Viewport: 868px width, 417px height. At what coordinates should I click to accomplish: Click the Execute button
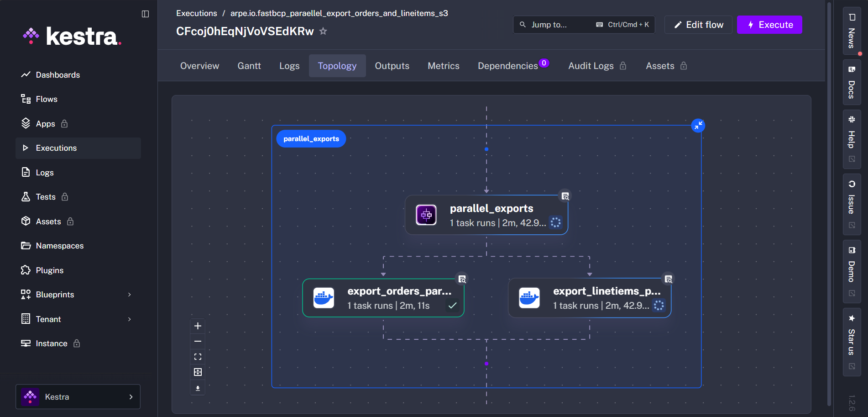(769, 25)
